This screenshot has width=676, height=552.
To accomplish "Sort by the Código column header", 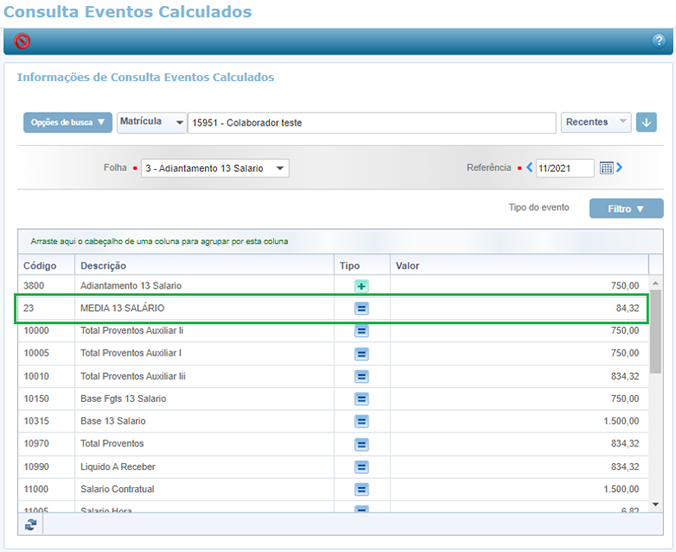I will 41,266.
